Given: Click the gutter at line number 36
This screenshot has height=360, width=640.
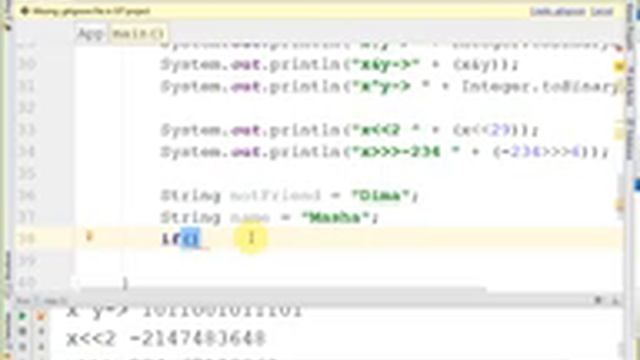Looking at the screenshot, I should (27, 196).
